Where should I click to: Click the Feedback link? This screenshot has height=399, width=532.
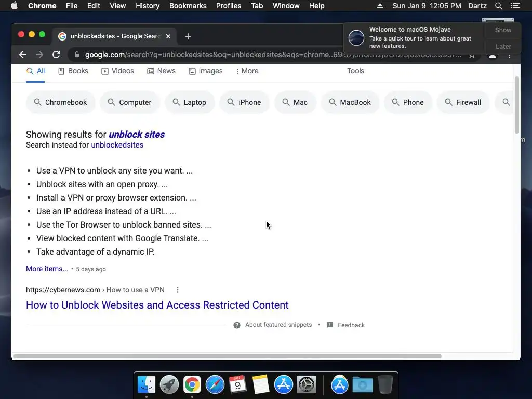pos(351,325)
